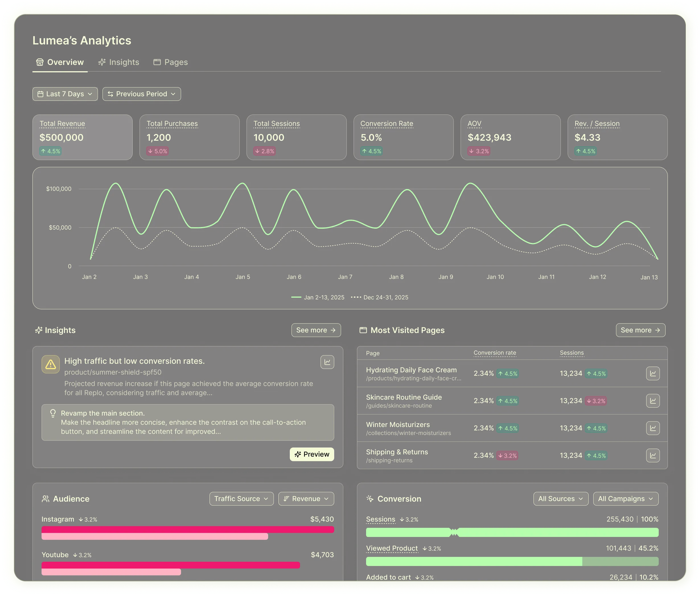
Task: Open the Traffic Source dropdown in Audience
Action: point(241,498)
